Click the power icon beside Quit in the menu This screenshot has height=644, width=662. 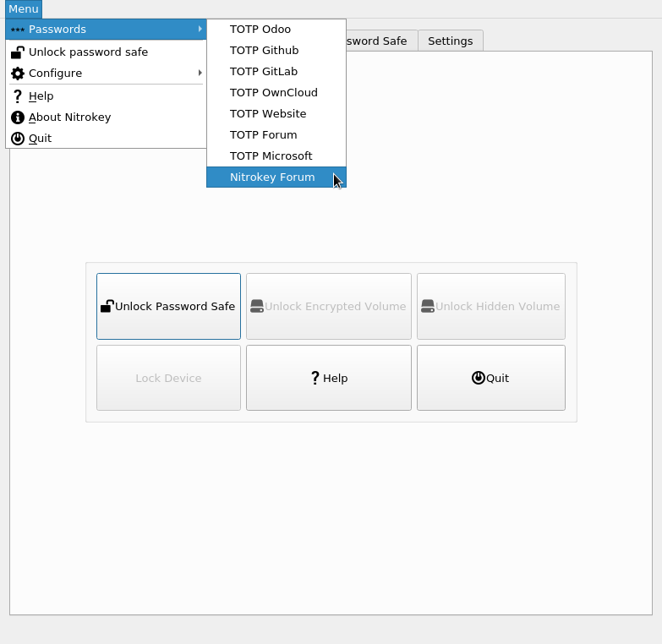point(17,139)
